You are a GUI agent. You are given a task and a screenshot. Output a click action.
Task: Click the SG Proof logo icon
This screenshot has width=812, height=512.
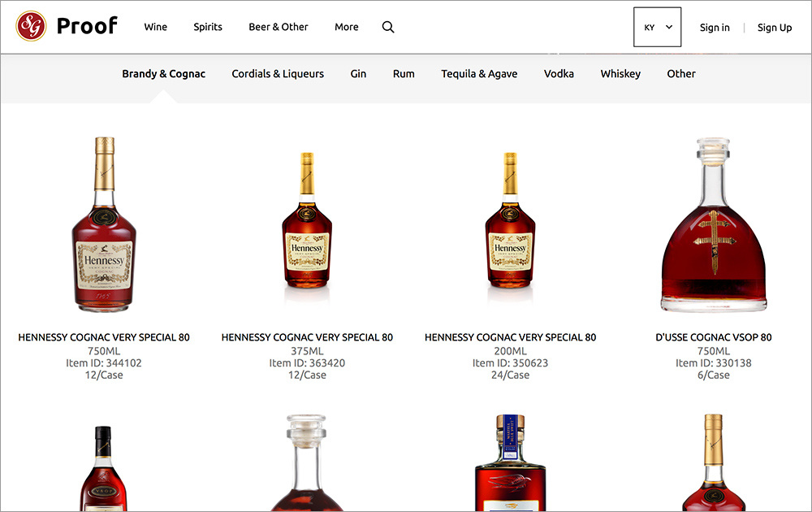click(x=31, y=27)
